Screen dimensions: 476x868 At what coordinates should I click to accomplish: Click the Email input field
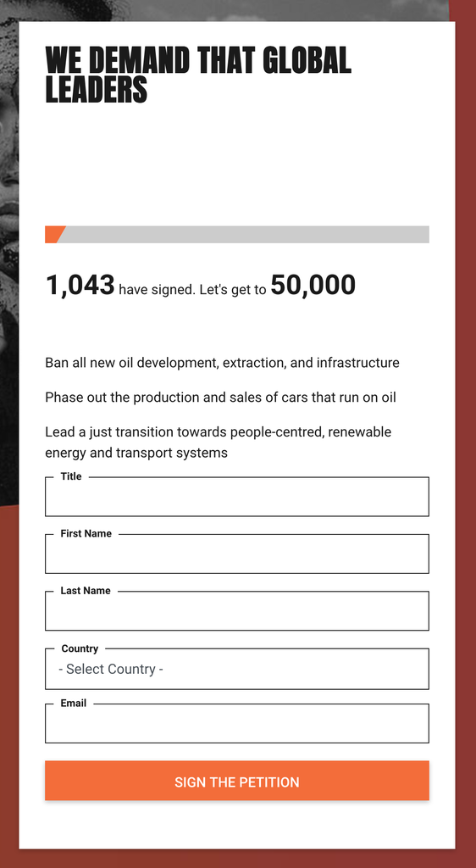click(x=236, y=723)
